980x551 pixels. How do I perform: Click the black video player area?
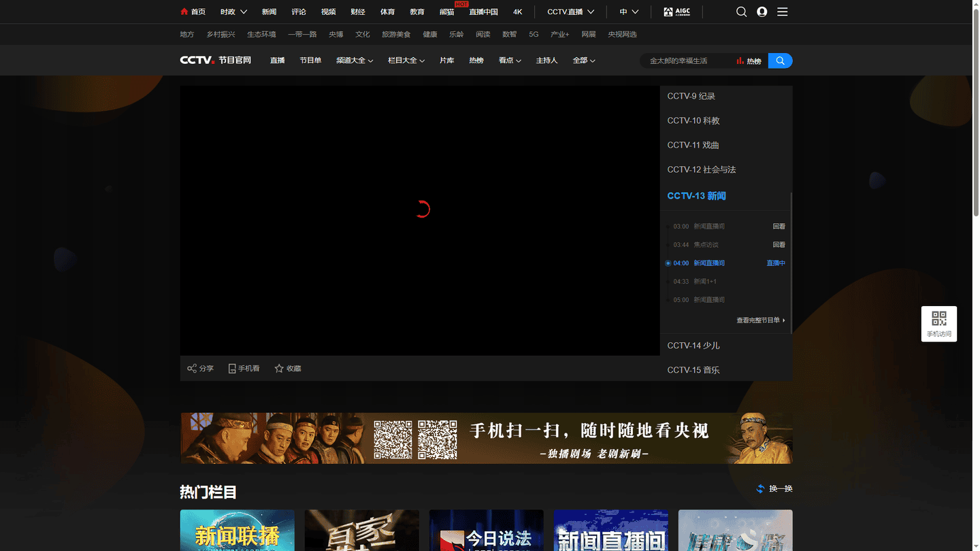click(x=420, y=220)
